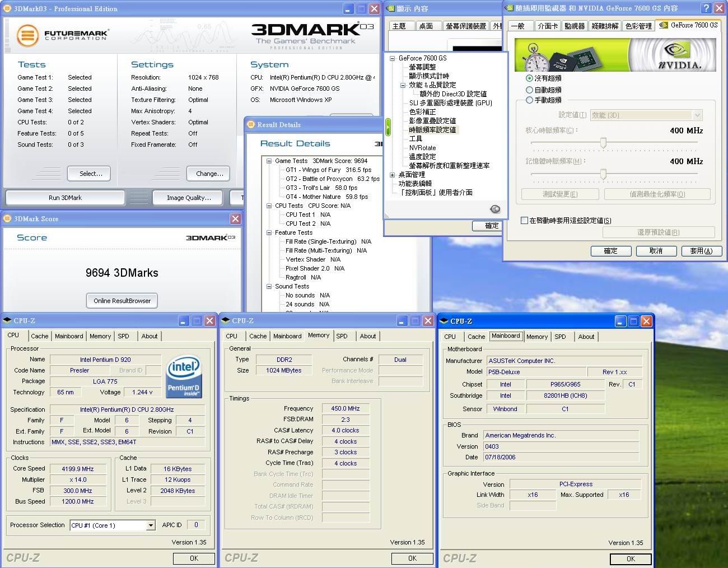Switch to the 監視器 tab
Viewport: 728px width, 568px height.
pyautogui.click(x=575, y=26)
